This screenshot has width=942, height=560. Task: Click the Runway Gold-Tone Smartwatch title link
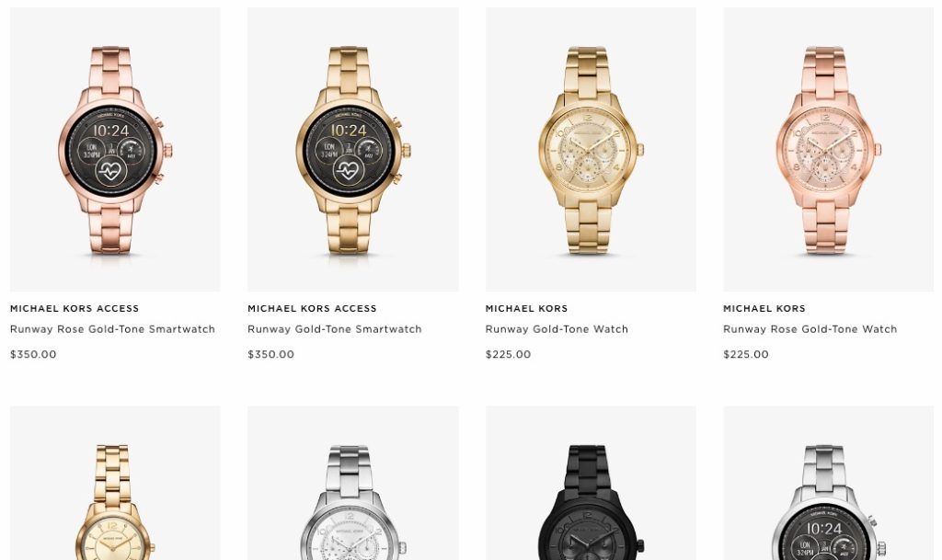[x=335, y=329]
